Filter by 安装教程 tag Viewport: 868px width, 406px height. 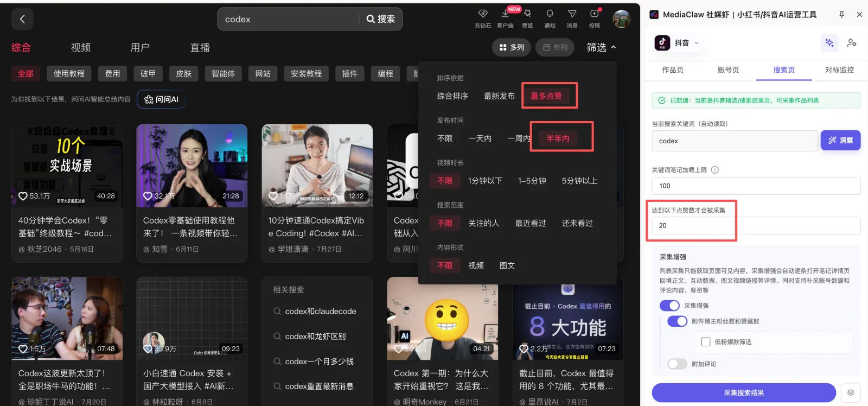tap(306, 73)
